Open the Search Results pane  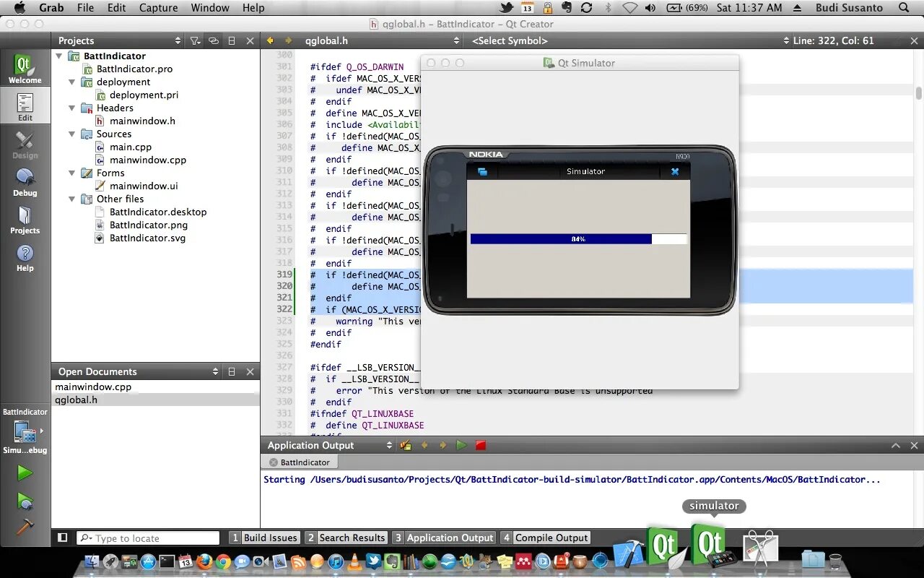(x=346, y=538)
